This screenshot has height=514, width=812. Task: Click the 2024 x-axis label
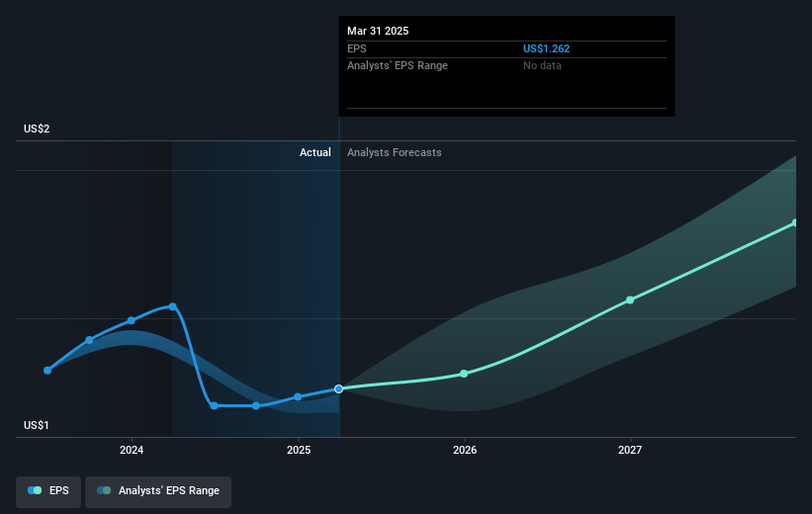[x=132, y=450]
